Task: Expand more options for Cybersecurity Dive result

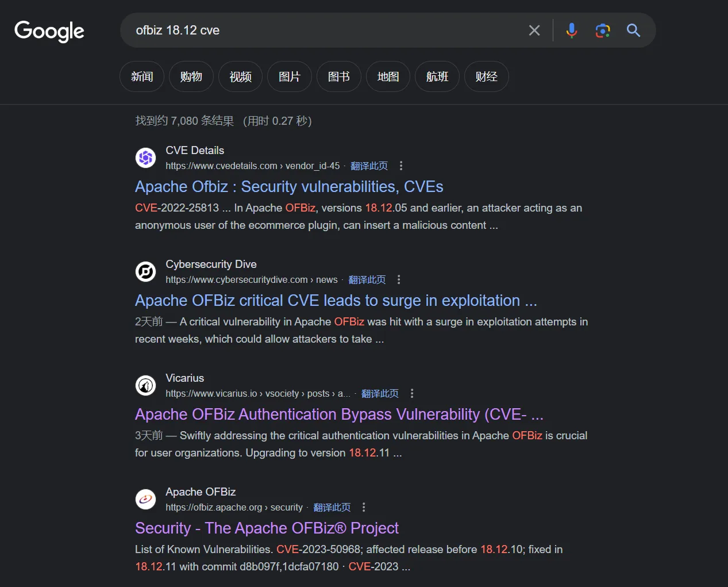Action: click(399, 279)
